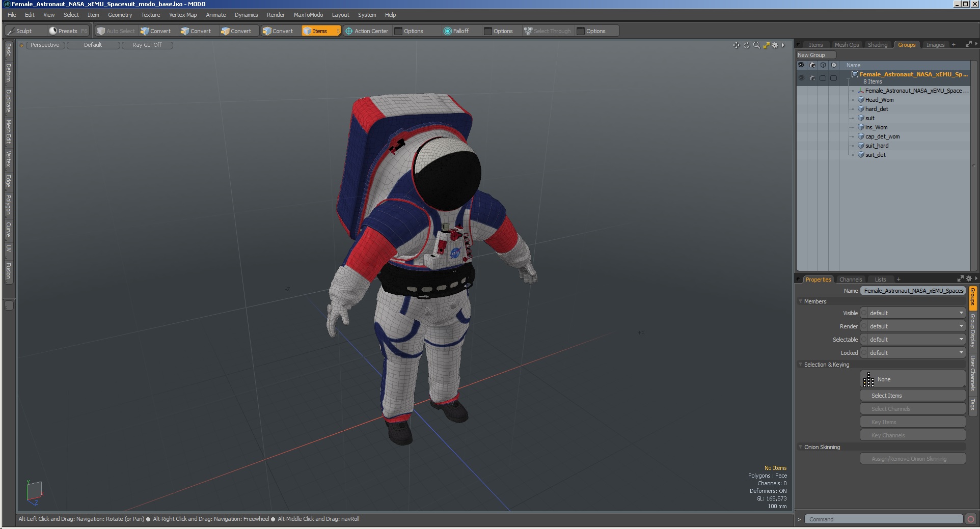Click the viewport rotate control icon
This screenshot has height=529, width=980.
pos(746,45)
